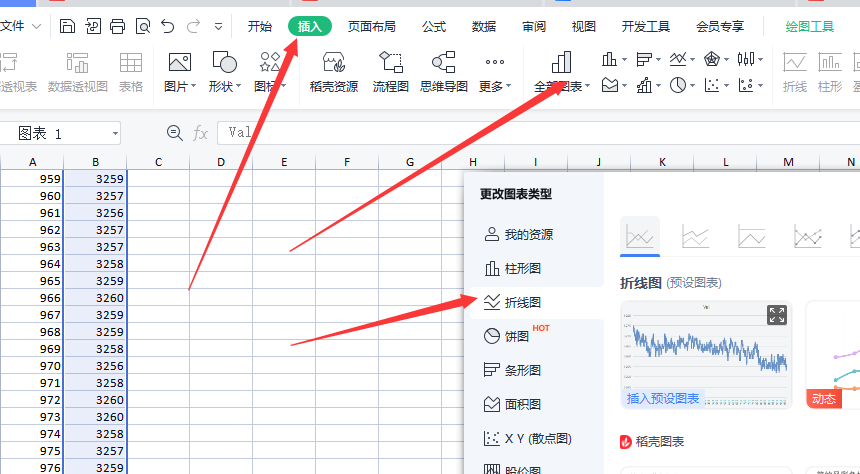Screen dimensions: 860x474
Task: Switch to the 数据 tab
Action: pos(484,26)
